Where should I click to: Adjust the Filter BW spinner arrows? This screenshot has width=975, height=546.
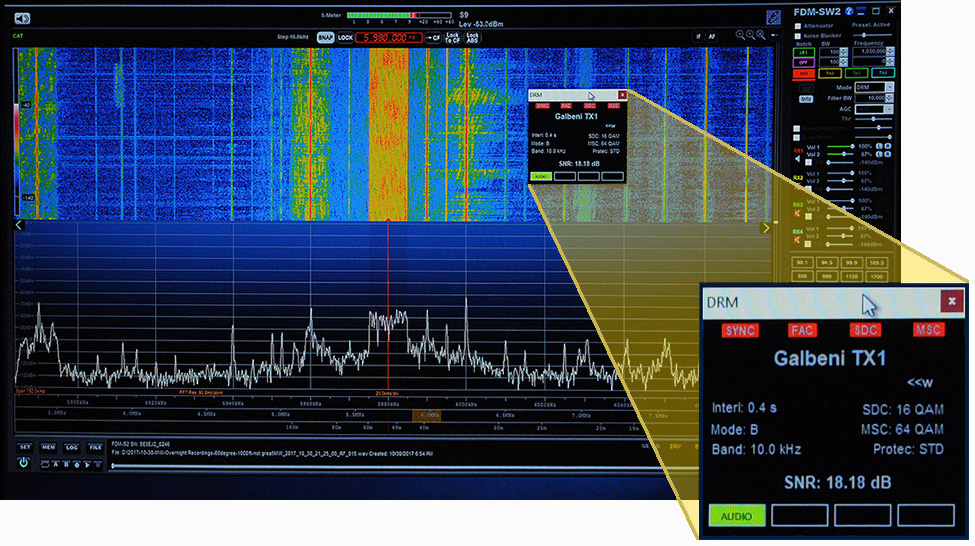(889, 98)
